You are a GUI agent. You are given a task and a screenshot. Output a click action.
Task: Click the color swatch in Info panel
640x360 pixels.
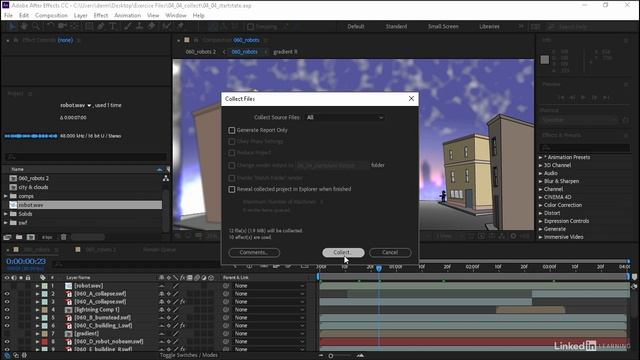tap(544, 60)
